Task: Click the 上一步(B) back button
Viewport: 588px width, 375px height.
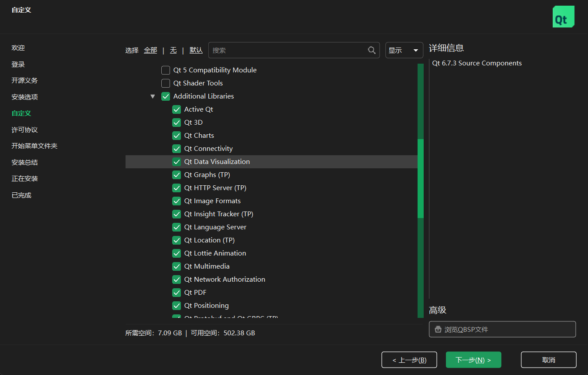Action: pyautogui.click(x=409, y=360)
